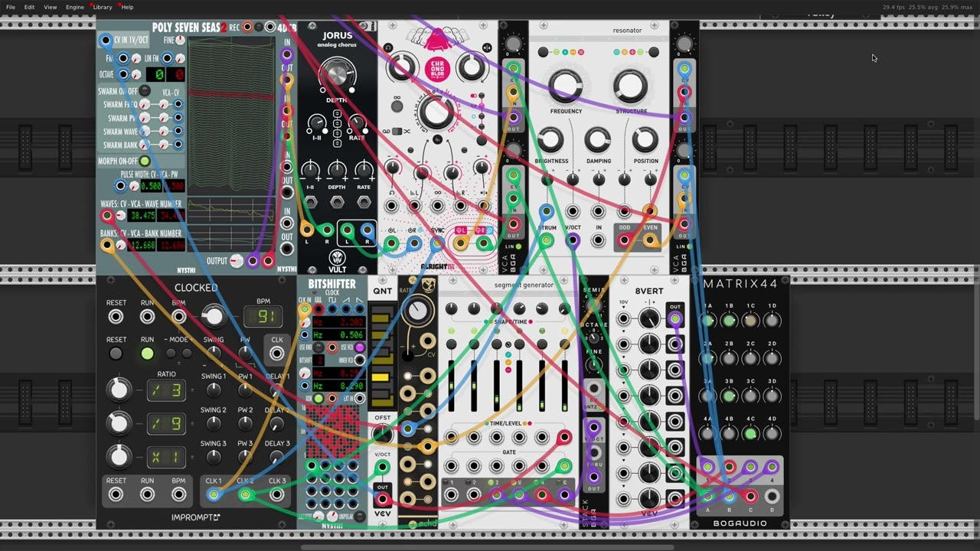Click the top RESET input jack on Clocked
980x551 pixels.
click(116, 316)
